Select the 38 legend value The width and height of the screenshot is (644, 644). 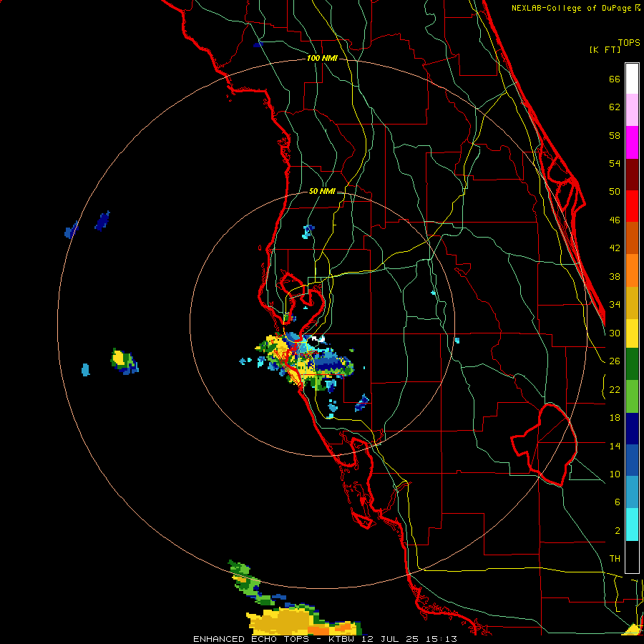[615, 276]
